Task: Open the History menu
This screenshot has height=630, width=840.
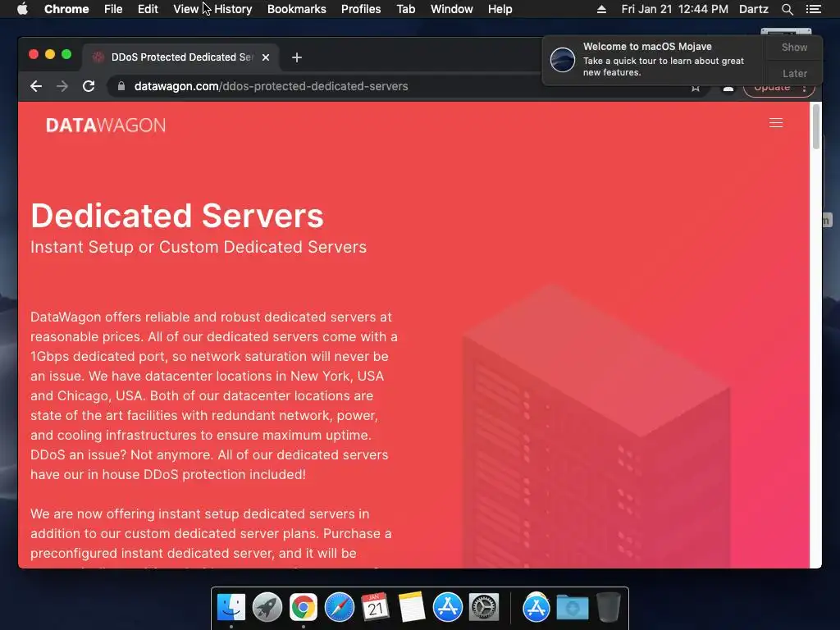Action: point(233,9)
